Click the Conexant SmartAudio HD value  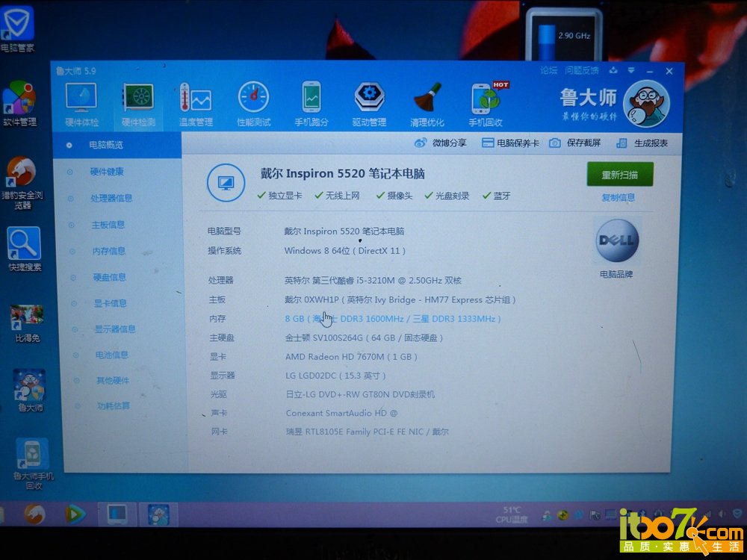pyautogui.click(x=341, y=413)
